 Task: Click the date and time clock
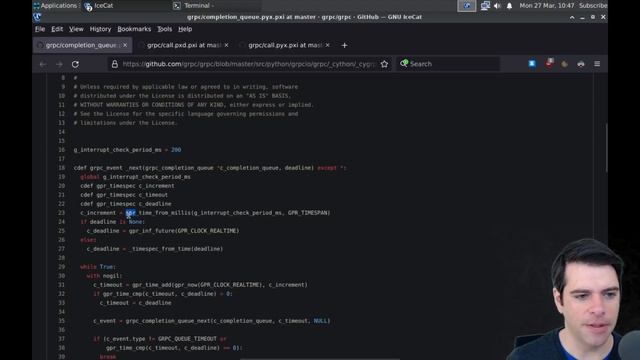(x=547, y=6)
